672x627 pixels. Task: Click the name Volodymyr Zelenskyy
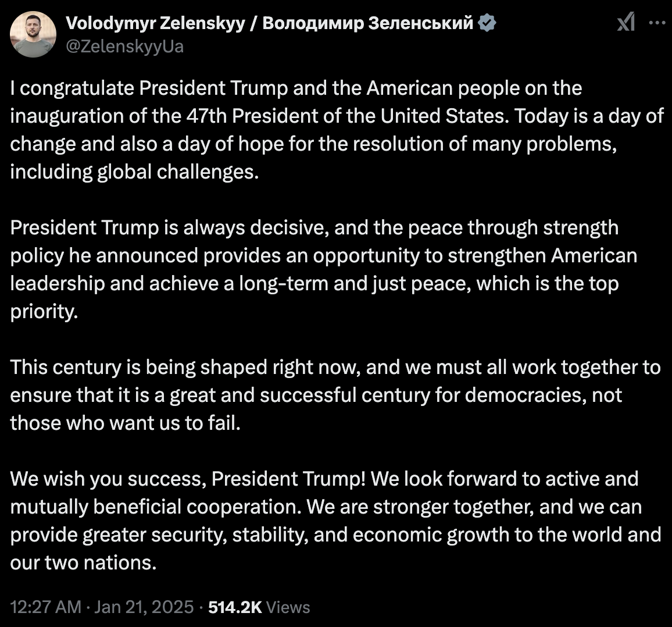click(155, 23)
